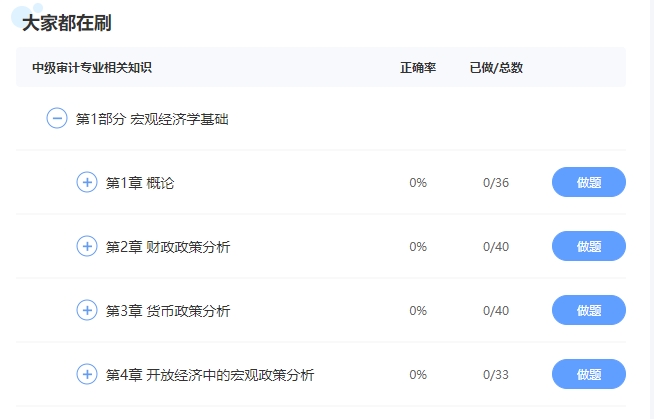
Task: Expand 第1章 概论 with plus icon
Action: click(87, 182)
